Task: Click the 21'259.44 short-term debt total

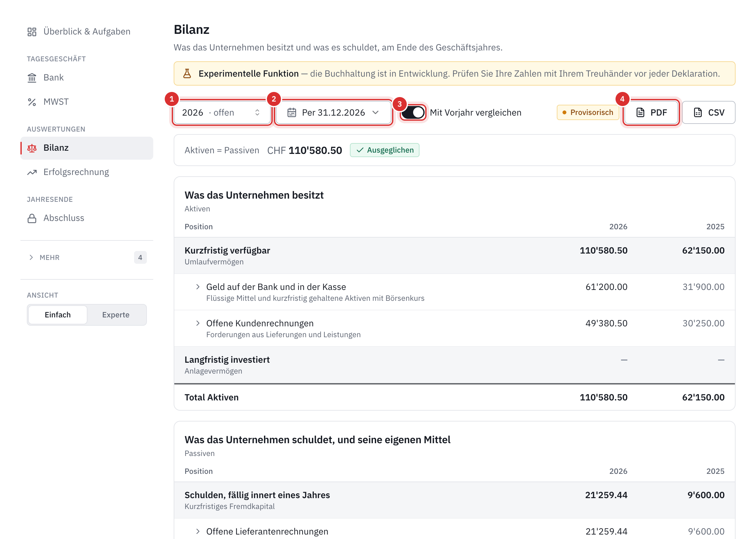Action: click(606, 495)
